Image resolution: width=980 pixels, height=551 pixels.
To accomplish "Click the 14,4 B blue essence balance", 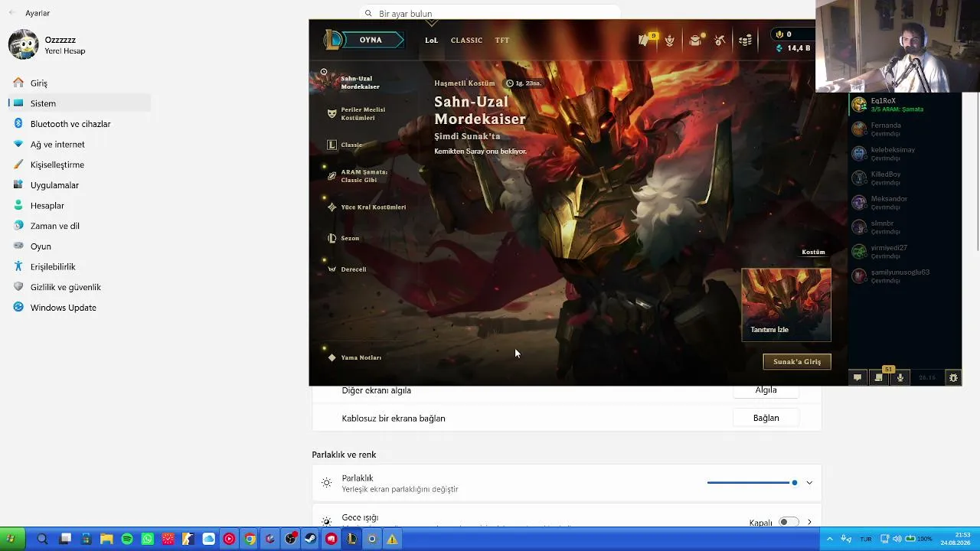I will pos(792,48).
